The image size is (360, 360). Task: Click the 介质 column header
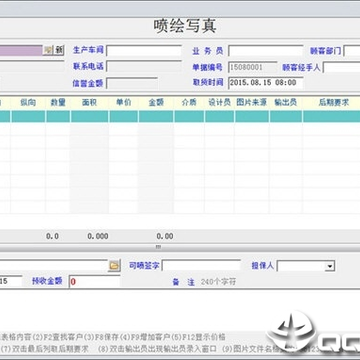(x=189, y=103)
